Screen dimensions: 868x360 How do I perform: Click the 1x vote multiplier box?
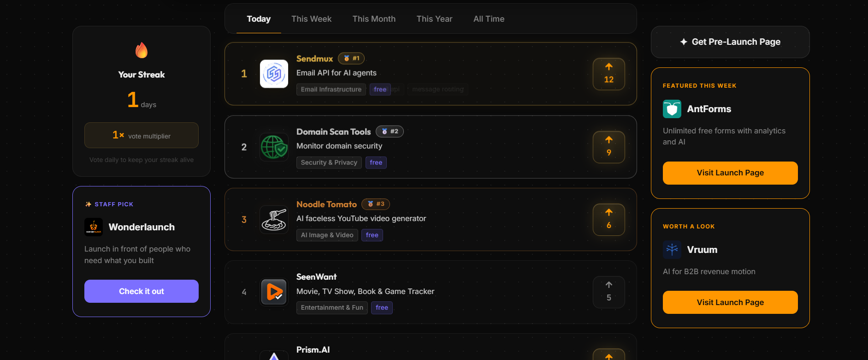click(x=142, y=135)
